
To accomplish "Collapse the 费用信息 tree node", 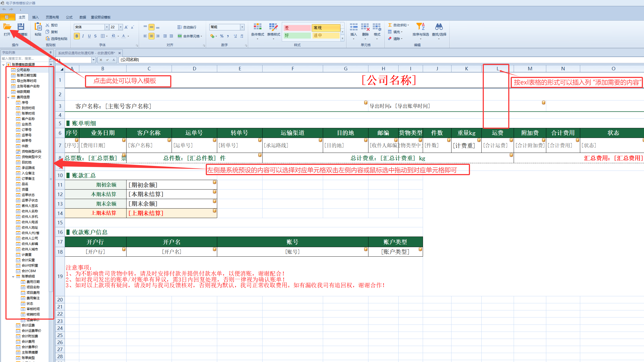I will point(8,97).
